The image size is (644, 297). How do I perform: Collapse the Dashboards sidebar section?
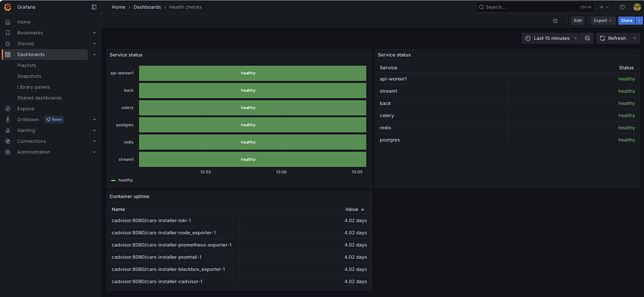(x=94, y=54)
